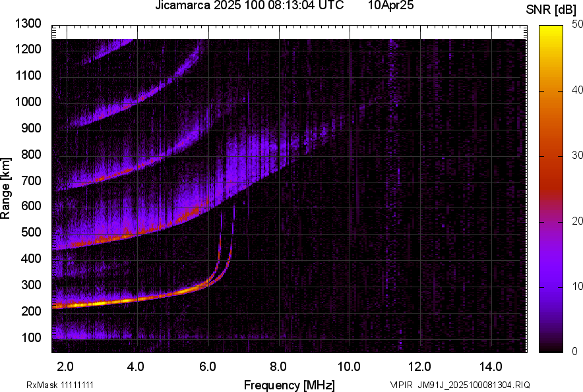Click the 1200 range tick label
The width and height of the screenshot is (583, 392).
coord(28,49)
